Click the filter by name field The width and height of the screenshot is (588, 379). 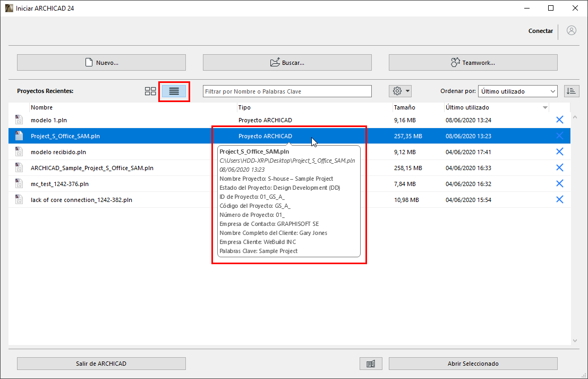click(287, 91)
